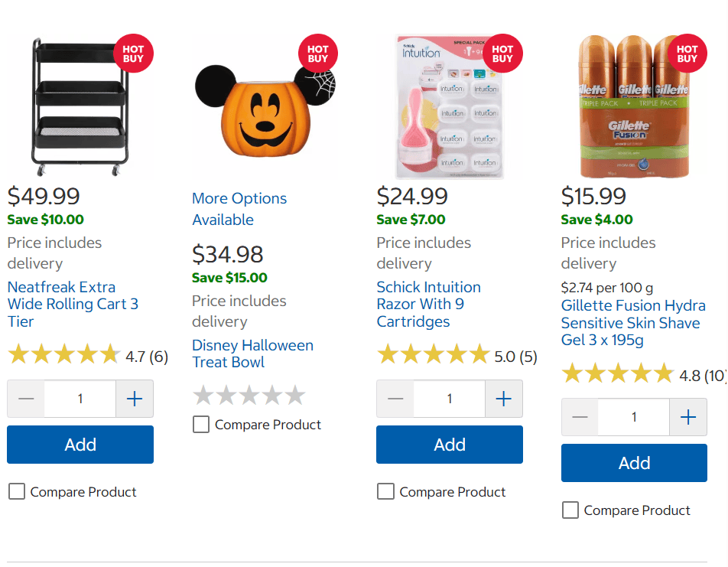Click Hot Buy badge on Disney Treat Bowl
The width and height of the screenshot is (728, 567).
click(x=318, y=54)
